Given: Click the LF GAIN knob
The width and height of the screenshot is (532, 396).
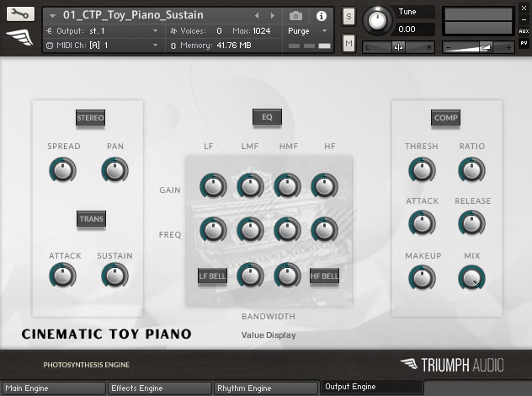Looking at the screenshot, I should coord(214,185).
